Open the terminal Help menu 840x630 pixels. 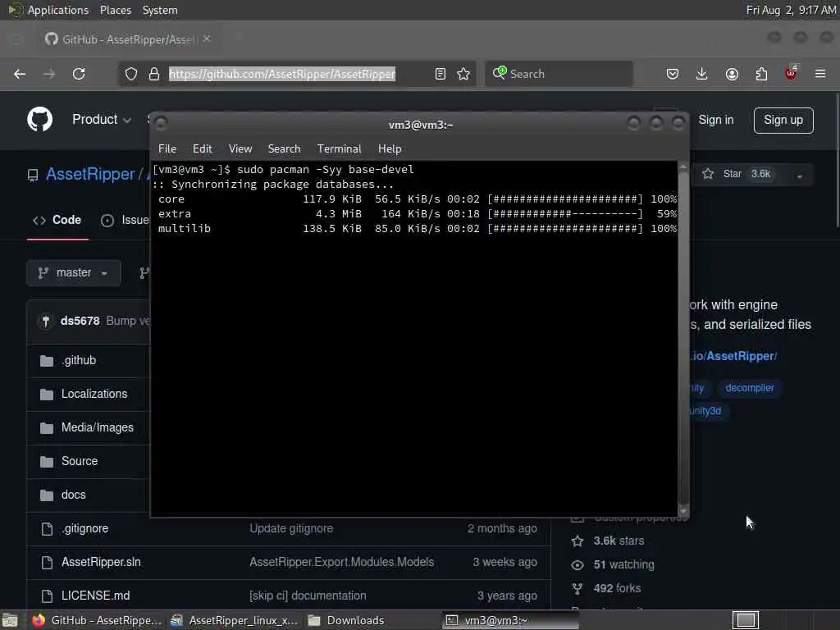tap(390, 149)
